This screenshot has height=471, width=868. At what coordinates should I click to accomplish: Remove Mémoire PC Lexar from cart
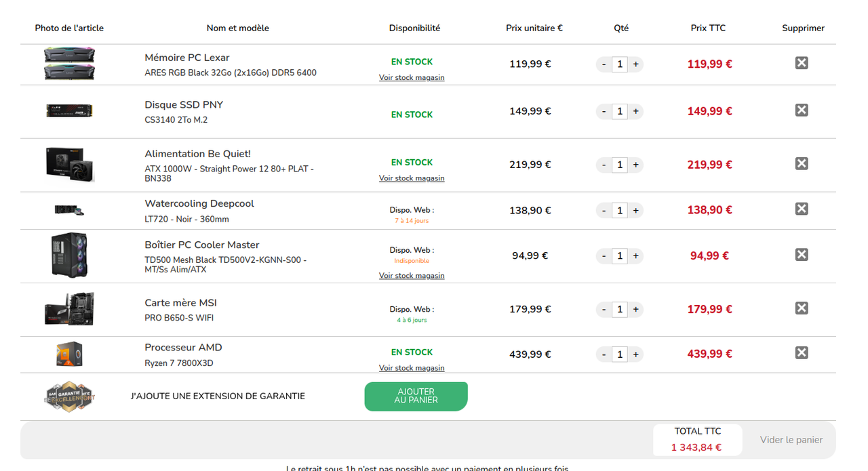pyautogui.click(x=802, y=63)
